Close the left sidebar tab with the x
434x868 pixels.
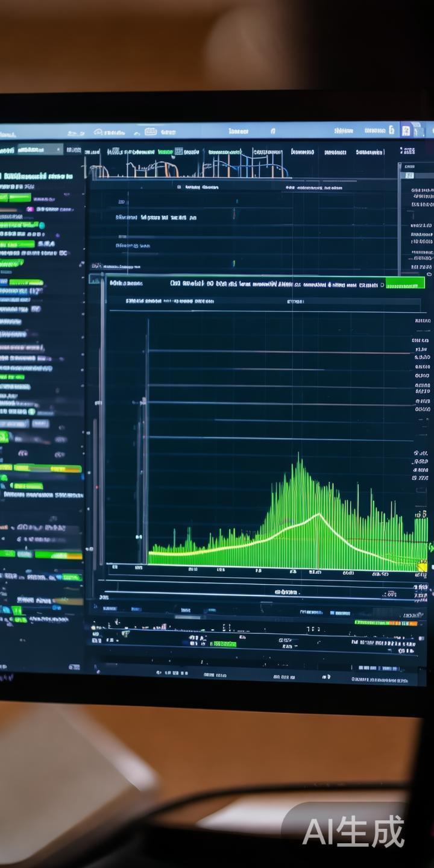coord(58,149)
